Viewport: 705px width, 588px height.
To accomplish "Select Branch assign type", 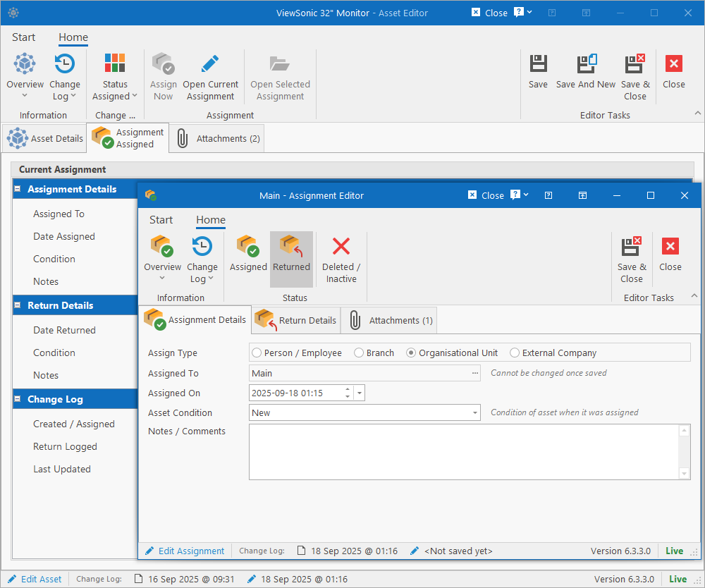I will pos(374,353).
